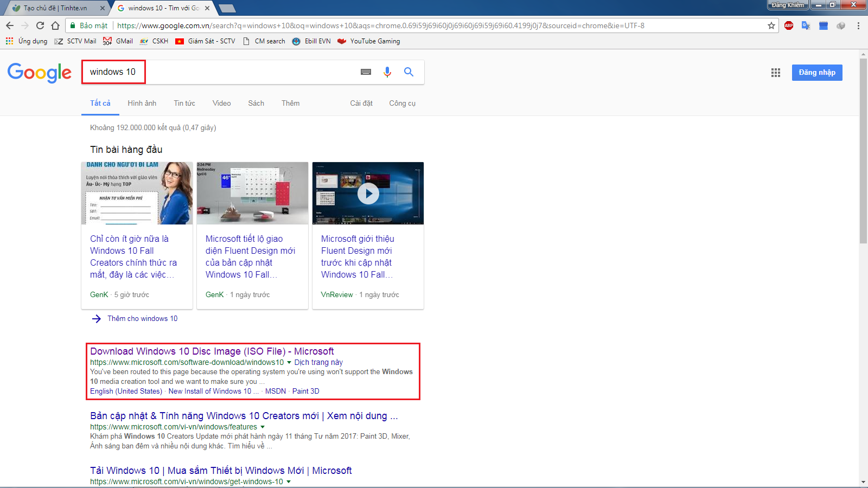This screenshot has width=868, height=488.
Task: Open the Công cụ search tools
Action: tap(403, 103)
